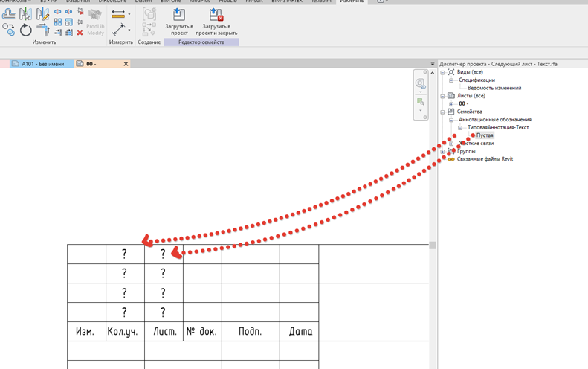Image resolution: width=588 pixels, height=369 pixels.
Task: Select the Пустая family type
Action: pos(485,135)
